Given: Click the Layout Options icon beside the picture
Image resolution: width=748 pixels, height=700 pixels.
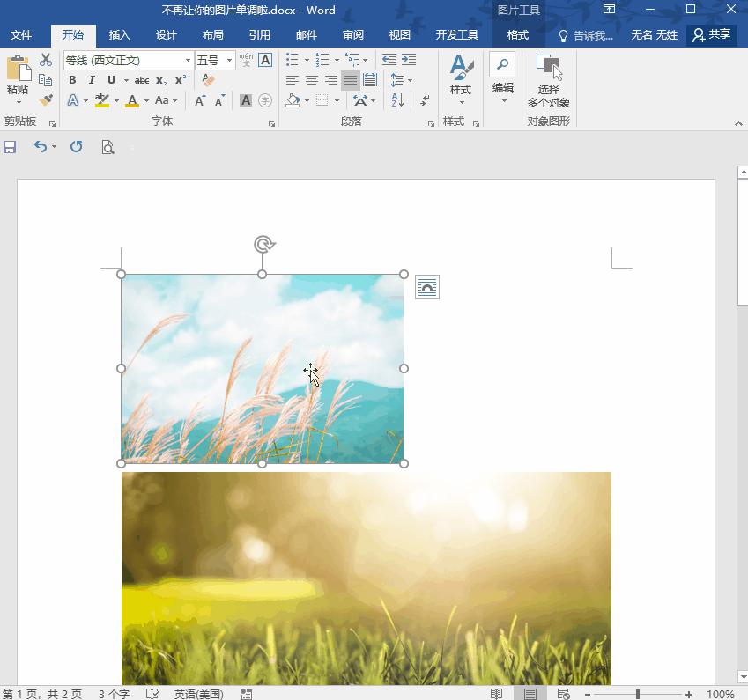Looking at the screenshot, I should 427,287.
